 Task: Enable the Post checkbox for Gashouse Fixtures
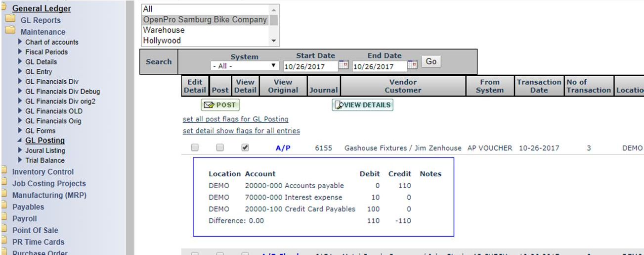[x=220, y=148]
